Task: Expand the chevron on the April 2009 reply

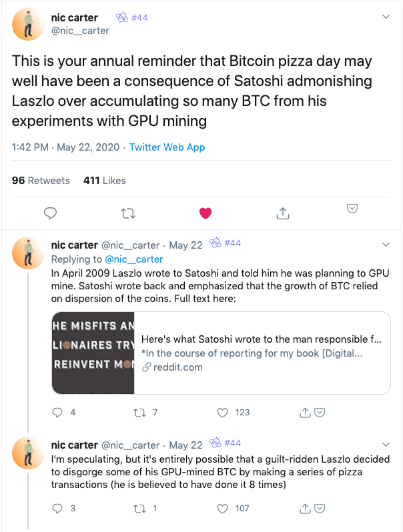Action: [386, 244]
